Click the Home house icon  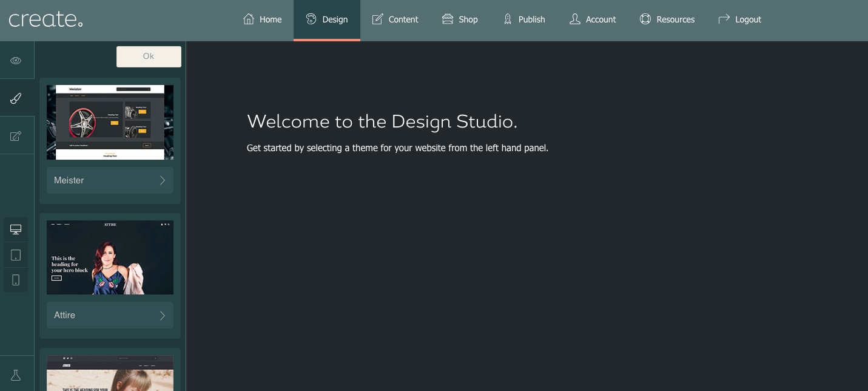249,19
